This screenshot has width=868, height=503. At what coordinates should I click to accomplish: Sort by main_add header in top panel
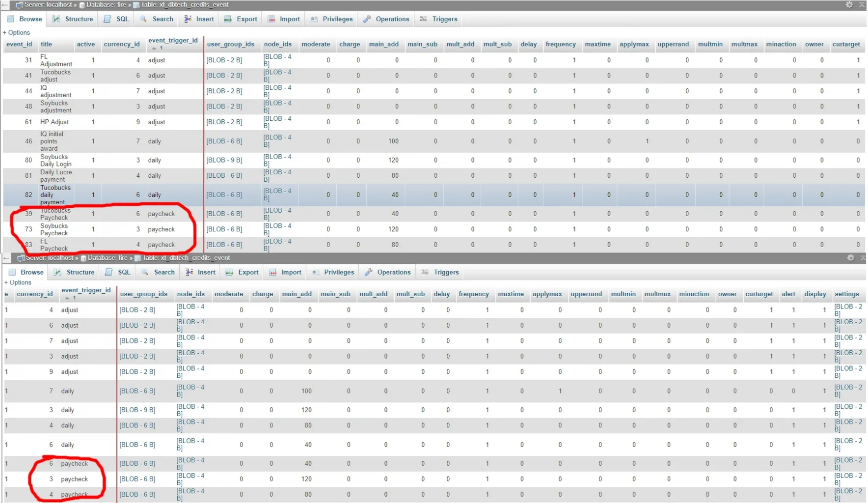coord(384,44)
